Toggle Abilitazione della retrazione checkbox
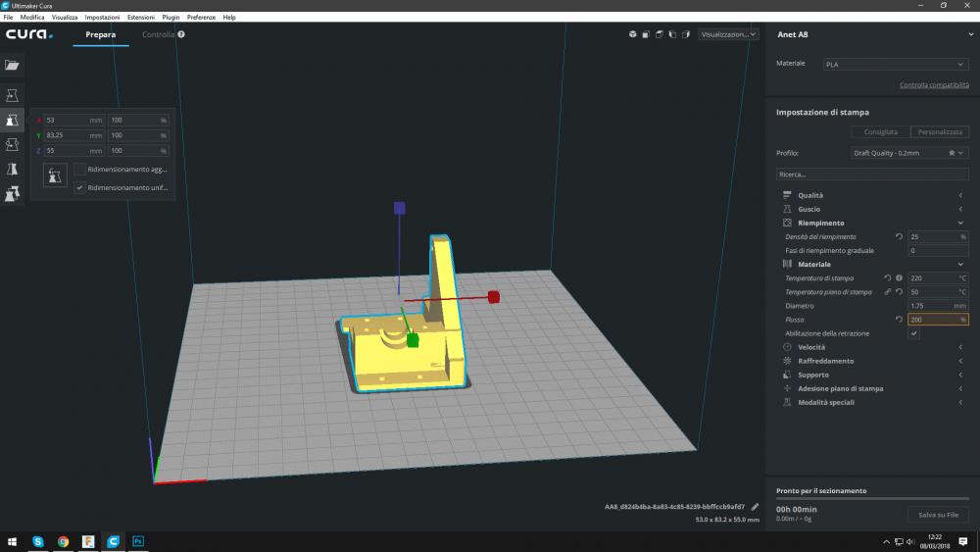The image size is (980, 552). (x=913, y=333)
